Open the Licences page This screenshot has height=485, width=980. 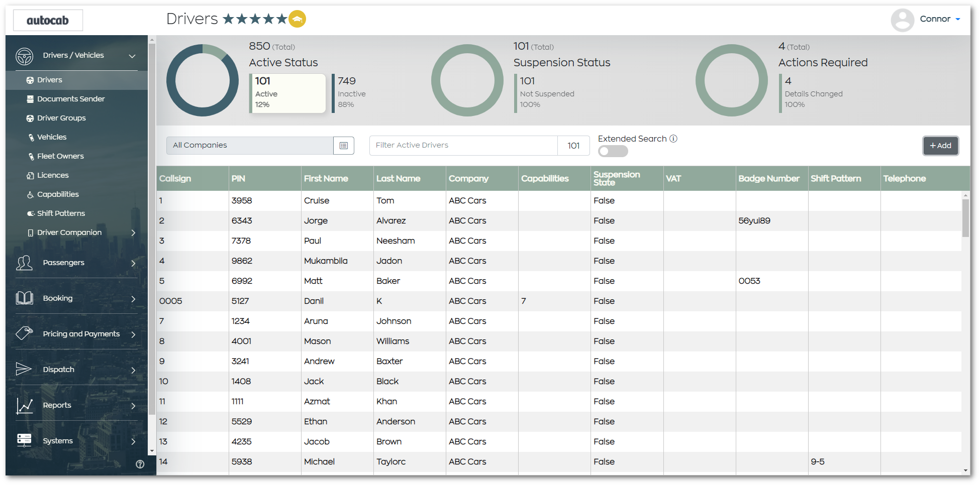pyautogui.click(x=31, y=175)
